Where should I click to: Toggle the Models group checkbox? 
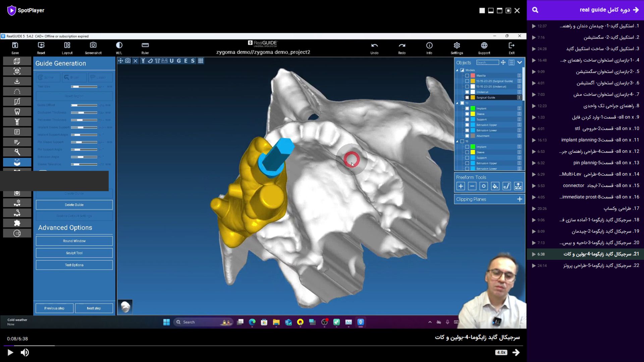click(x=462, y=70)
